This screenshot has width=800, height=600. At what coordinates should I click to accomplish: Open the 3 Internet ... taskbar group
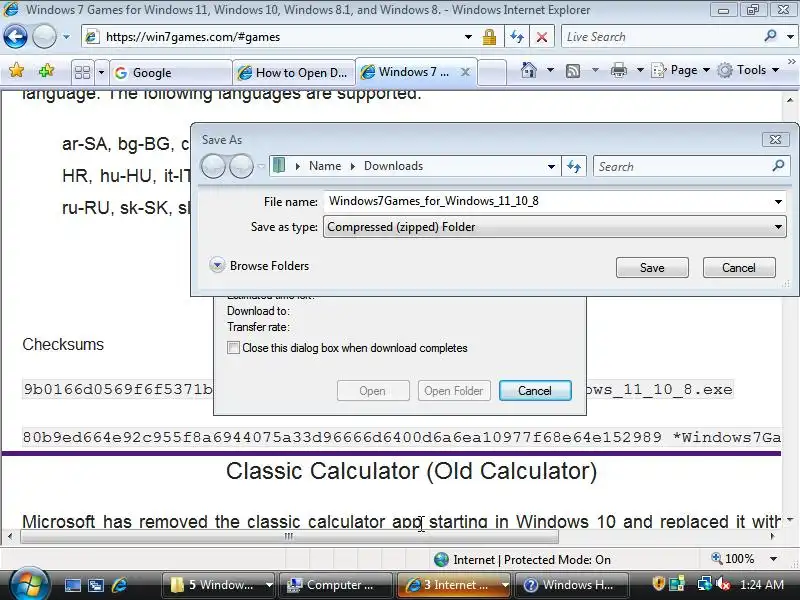click(453, 585)
